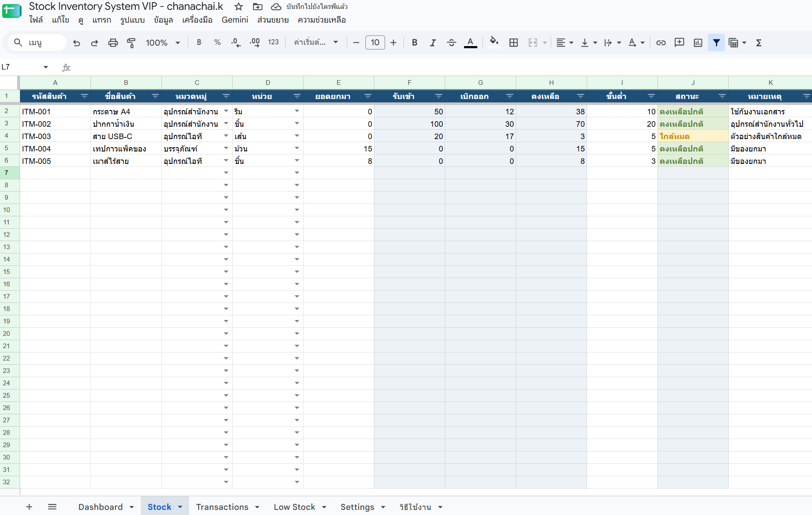The height and width of the screenshot is (515, 812).
Task: Open the fill color bucket picker
Action: (494, 43)
